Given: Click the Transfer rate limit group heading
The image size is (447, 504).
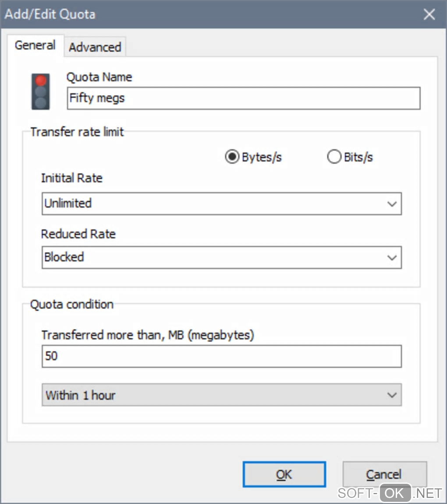Looking at the screenshot, I should click(77, 132).
